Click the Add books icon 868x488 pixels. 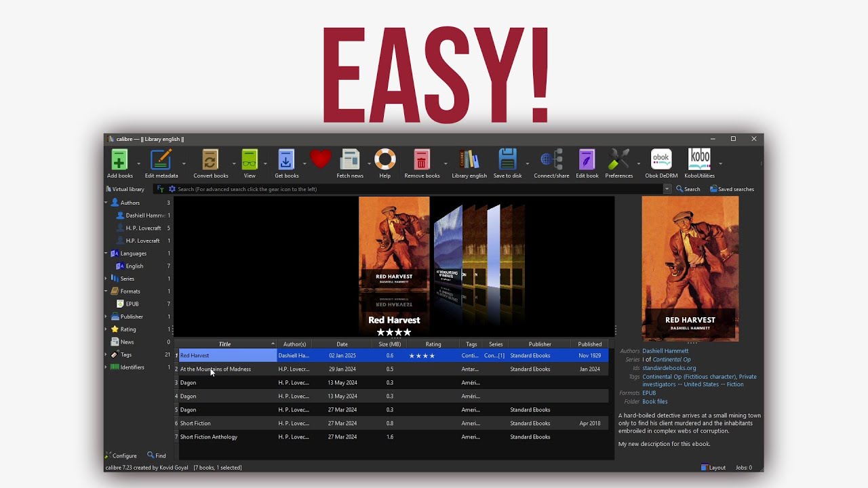119,160
